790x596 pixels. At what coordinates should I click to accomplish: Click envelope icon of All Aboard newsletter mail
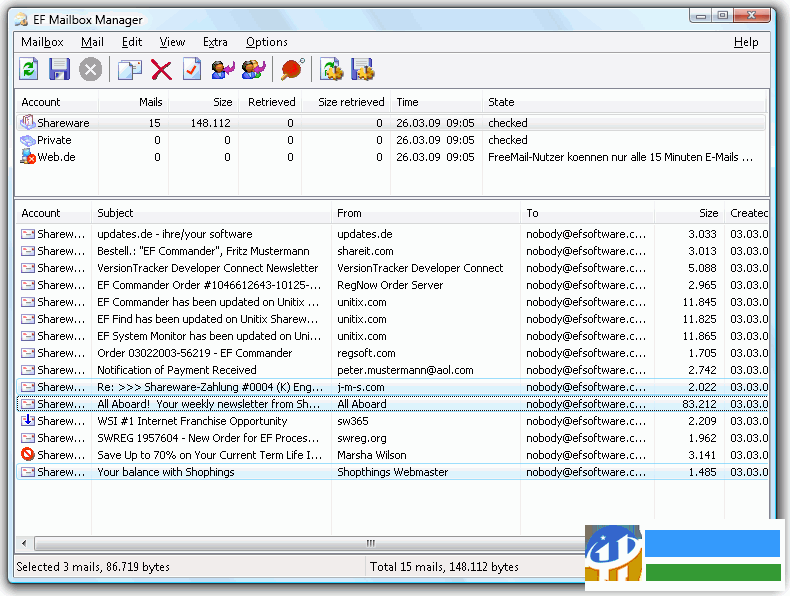coord(28,404)
